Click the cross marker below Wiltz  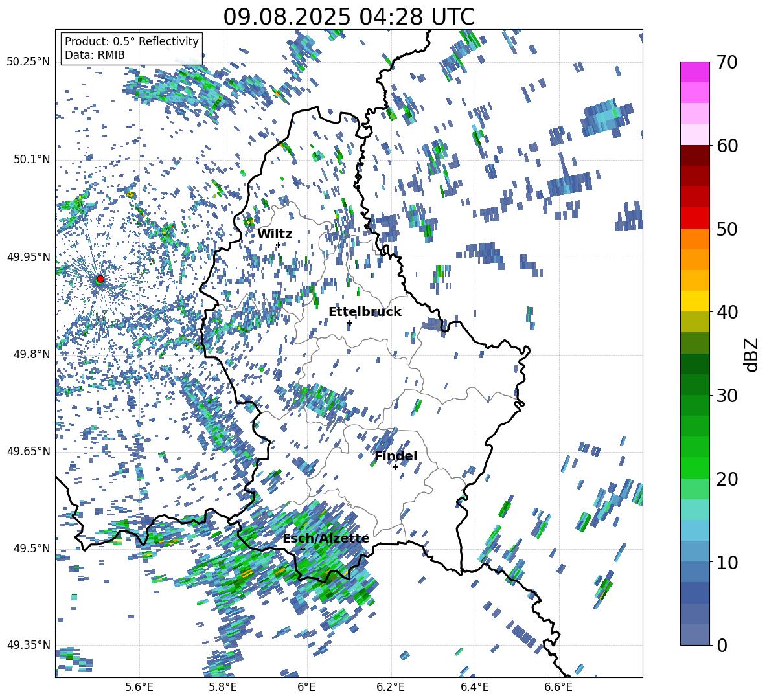(278, 245)
